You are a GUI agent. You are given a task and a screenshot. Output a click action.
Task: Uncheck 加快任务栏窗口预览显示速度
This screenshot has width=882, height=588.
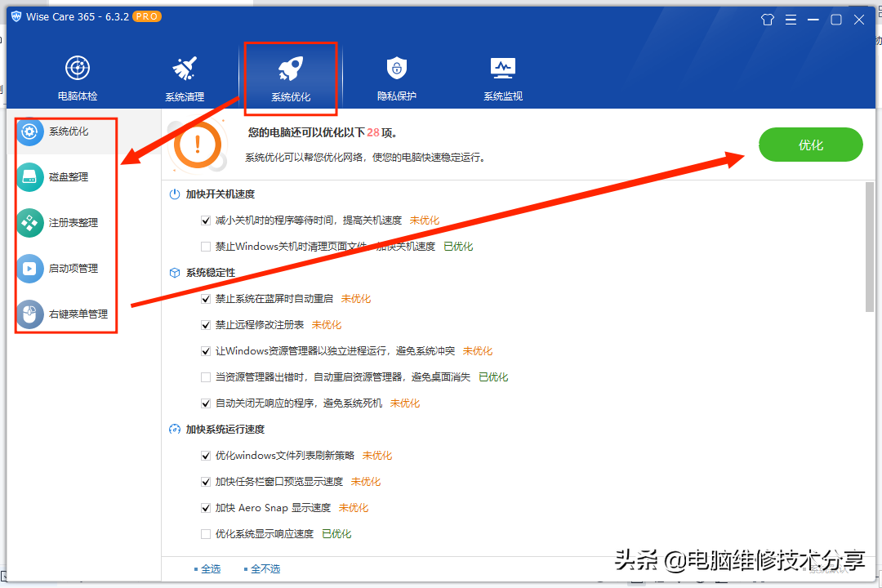click(x=206, y=482)
